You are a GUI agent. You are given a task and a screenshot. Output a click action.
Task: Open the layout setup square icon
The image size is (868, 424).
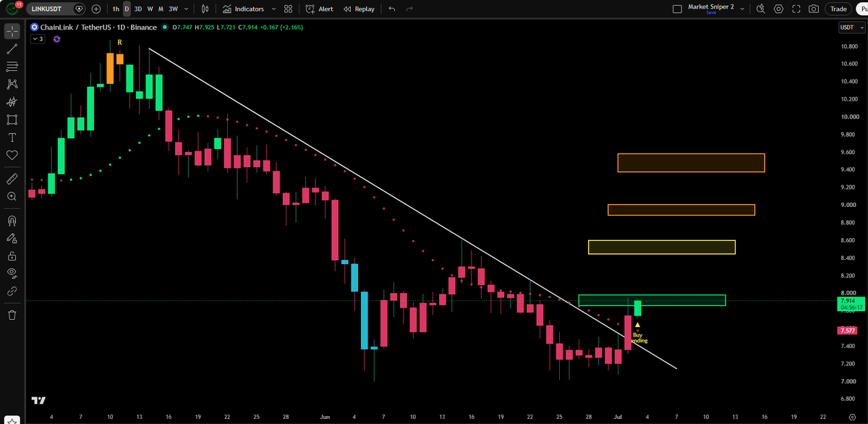click(677, 9)
